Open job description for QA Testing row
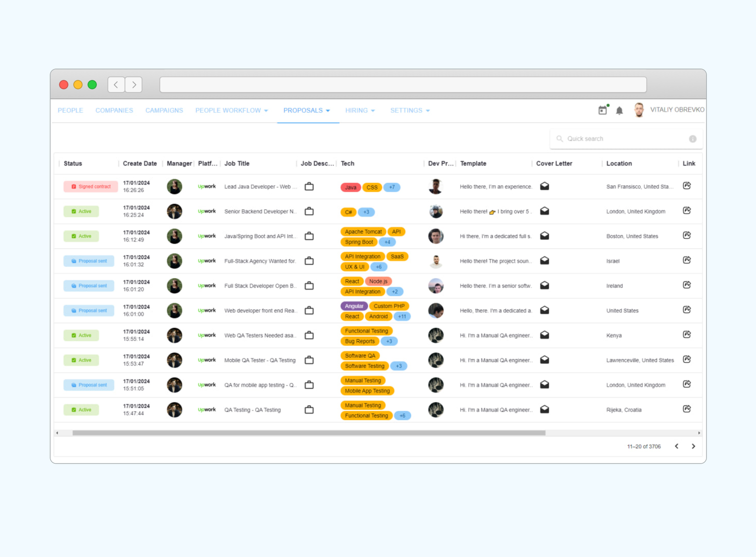756x557 pixels. tap(309, 409)
